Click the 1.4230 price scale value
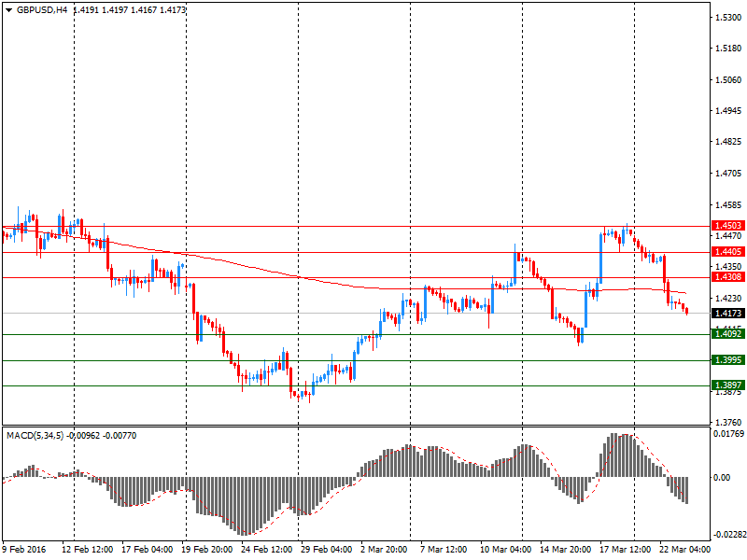Screen dimensions: 747x560 [x=728, y=298]
